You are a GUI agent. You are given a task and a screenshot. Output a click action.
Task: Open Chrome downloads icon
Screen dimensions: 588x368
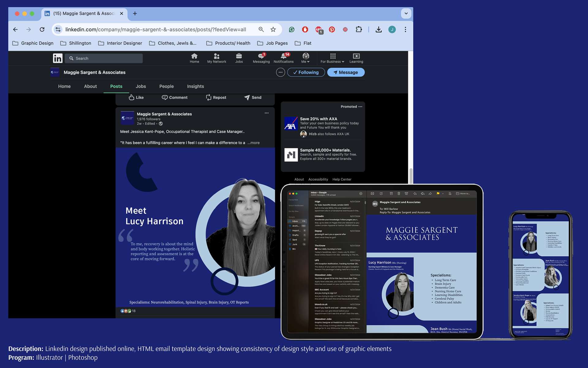[379, 29]
